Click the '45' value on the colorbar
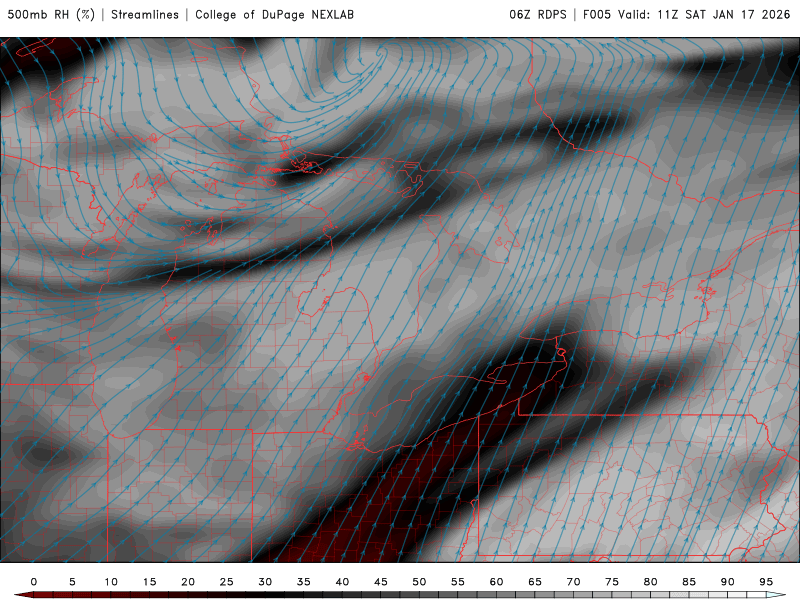800x600 pixels. (381, 582)
